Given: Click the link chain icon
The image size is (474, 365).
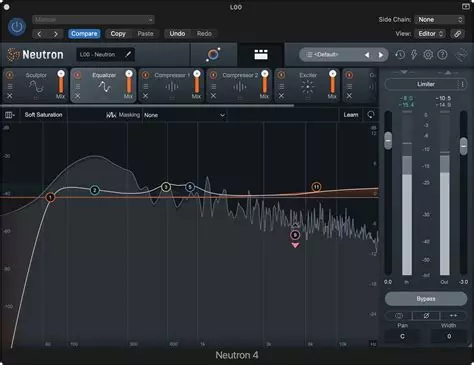Looking at the screenshot, I should point(457,34).
